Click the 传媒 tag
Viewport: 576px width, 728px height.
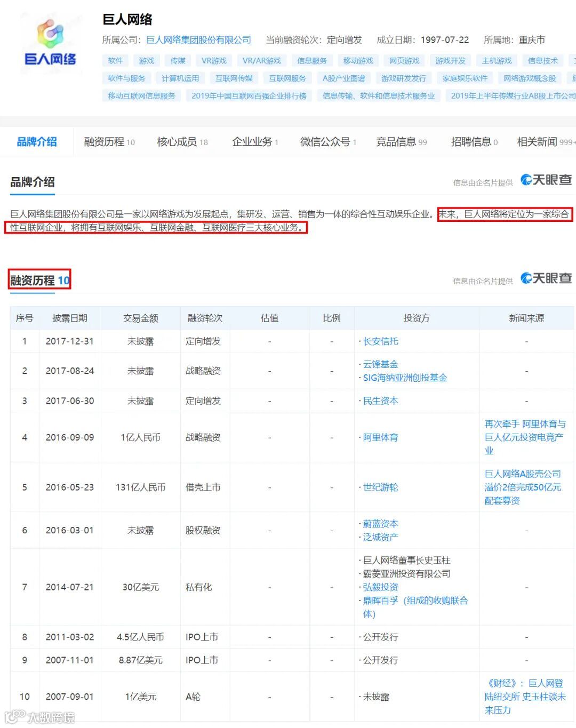178,61
